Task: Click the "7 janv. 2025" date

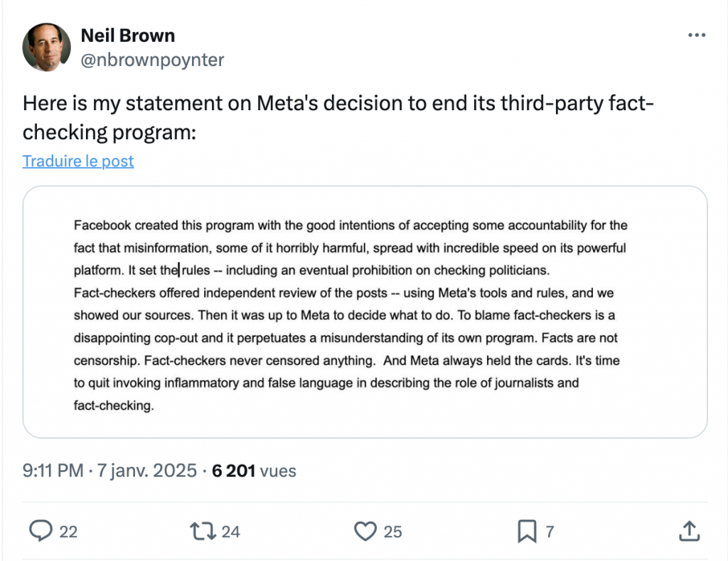Action: (x=146, y=470)
